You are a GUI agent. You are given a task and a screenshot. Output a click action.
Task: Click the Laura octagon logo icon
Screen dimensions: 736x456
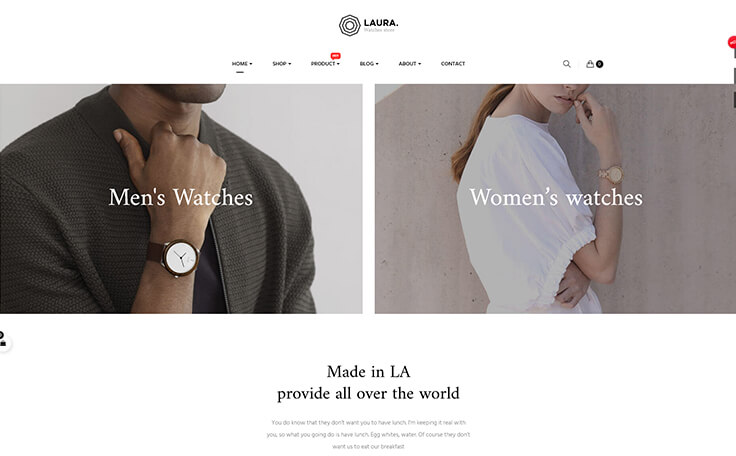[349, 25]
